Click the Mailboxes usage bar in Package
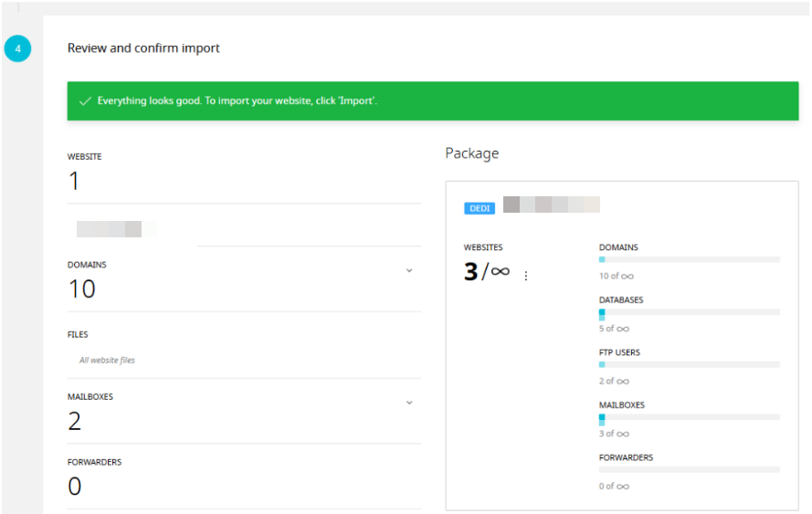812x514 pixels. pyautogui.click(x=690, y=417)
